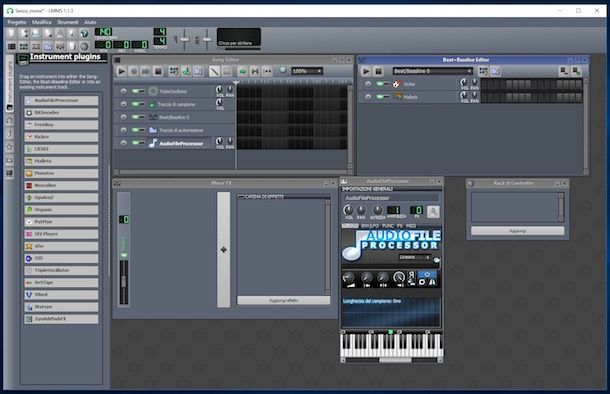Screen dimensions: 610x394
Task: Click the create new project icon in toolbar
Action: [12, 34]
